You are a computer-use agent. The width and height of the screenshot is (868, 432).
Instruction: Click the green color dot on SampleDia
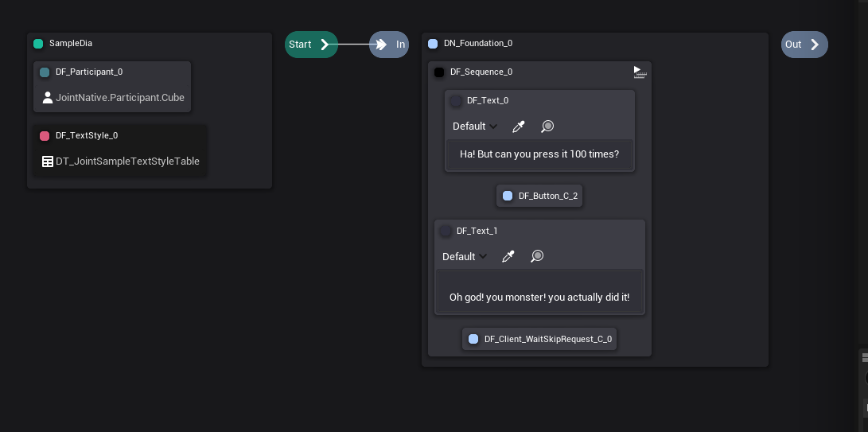coord(38,44)
